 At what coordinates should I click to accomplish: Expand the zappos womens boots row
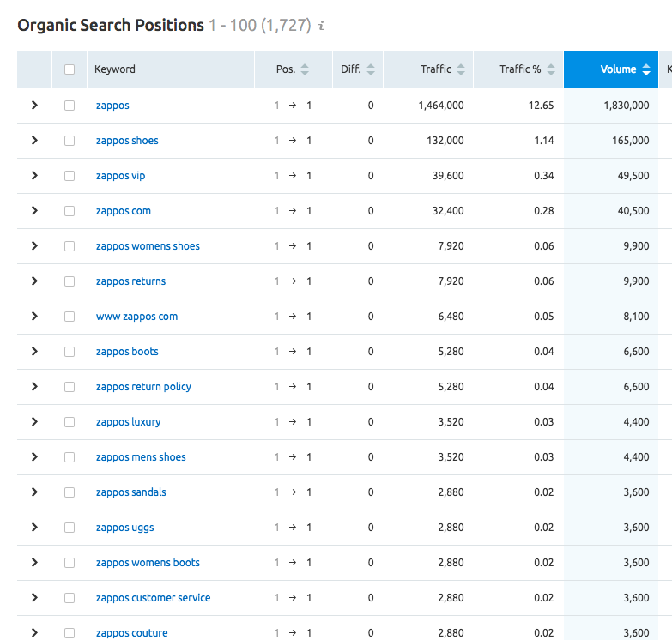click(x=34, y=562)
